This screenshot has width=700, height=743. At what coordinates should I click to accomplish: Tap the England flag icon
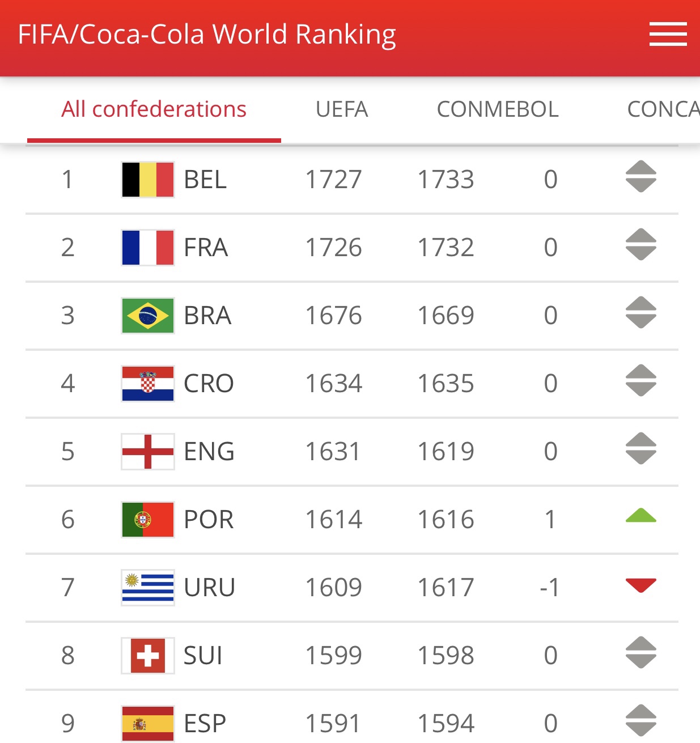click(148, 452)
